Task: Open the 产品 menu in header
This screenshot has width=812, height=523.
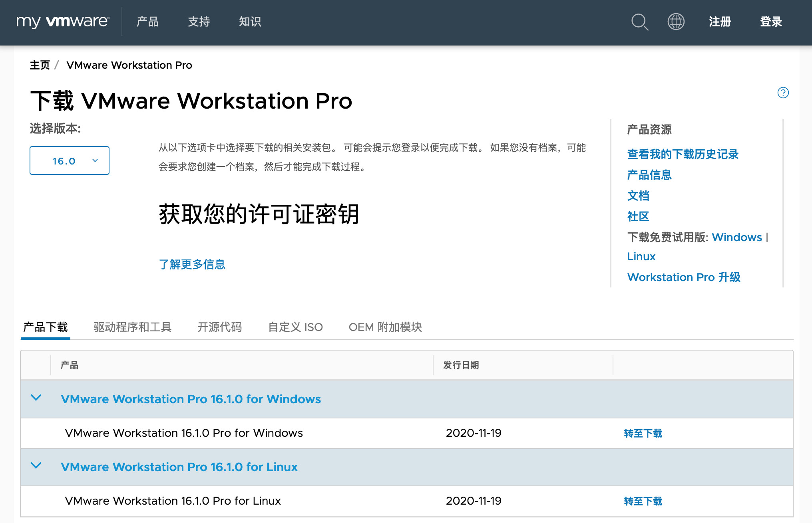Action: (x=147, y=22)
